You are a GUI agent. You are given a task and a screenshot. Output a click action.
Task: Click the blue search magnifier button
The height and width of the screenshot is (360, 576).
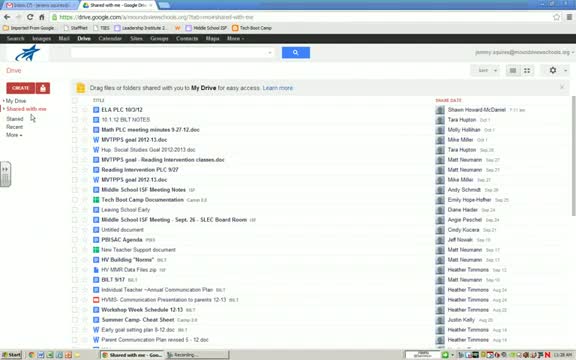tap(296, 53)
